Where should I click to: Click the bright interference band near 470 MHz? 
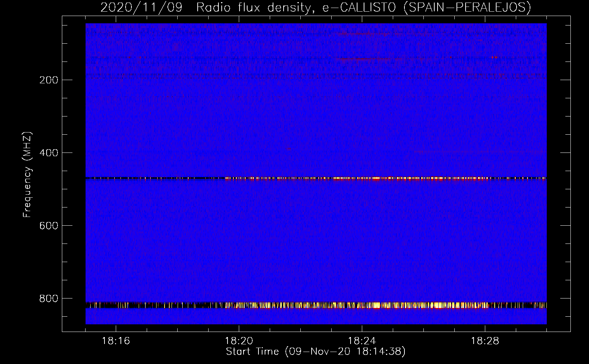(316, 178)
